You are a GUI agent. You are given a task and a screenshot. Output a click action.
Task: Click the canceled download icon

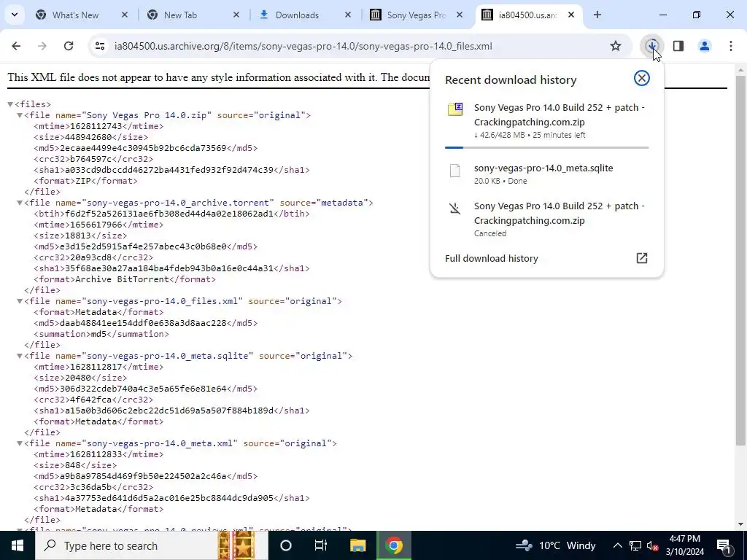tap(455, 209)
